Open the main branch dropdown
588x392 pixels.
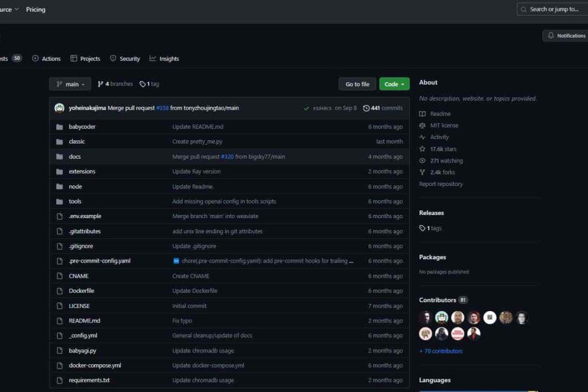[70, 84]
